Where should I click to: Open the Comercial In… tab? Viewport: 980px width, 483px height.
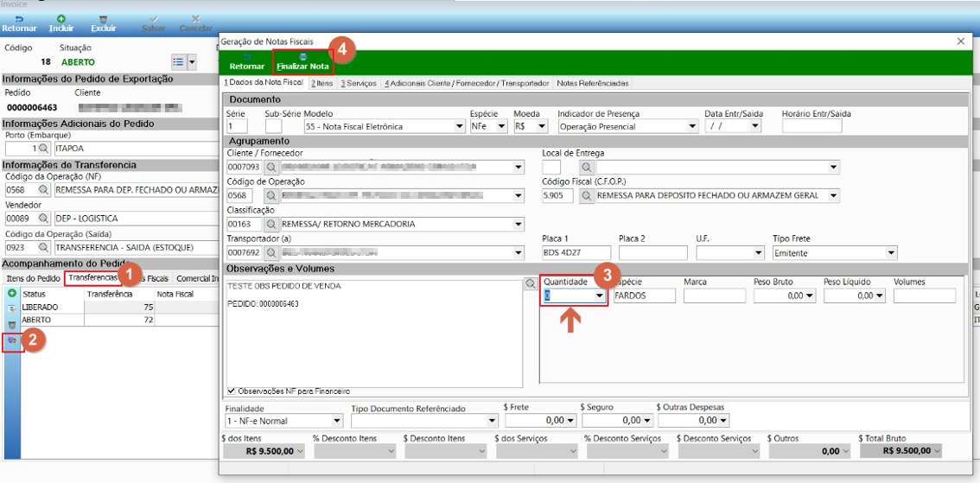(x=196, y=278)
